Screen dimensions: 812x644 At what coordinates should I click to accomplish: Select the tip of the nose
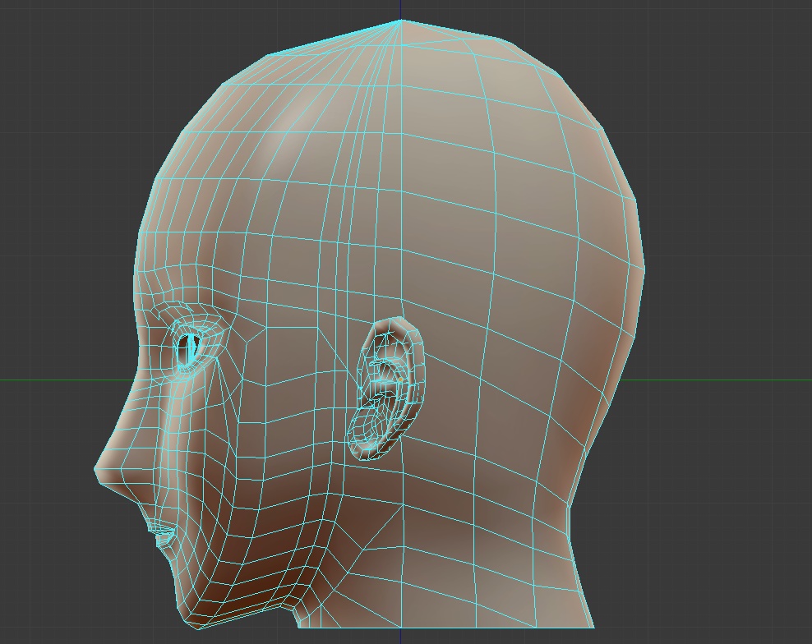coord(95,470)
